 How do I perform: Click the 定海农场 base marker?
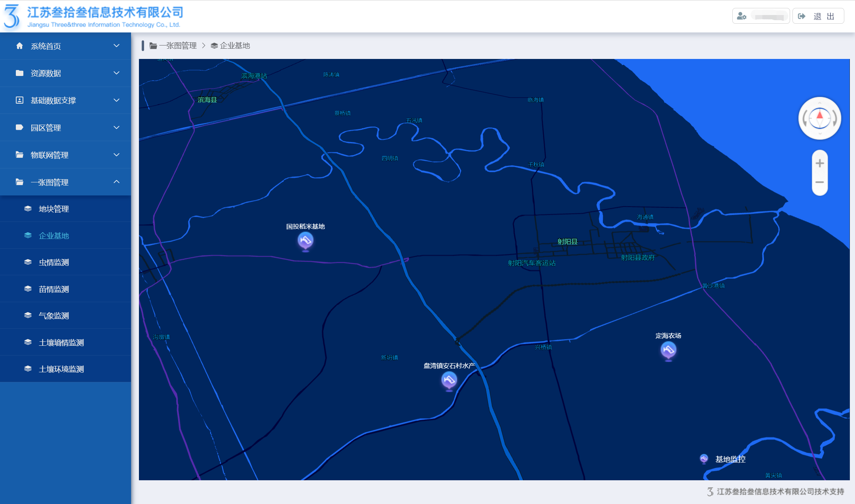[x=668, y=350]
